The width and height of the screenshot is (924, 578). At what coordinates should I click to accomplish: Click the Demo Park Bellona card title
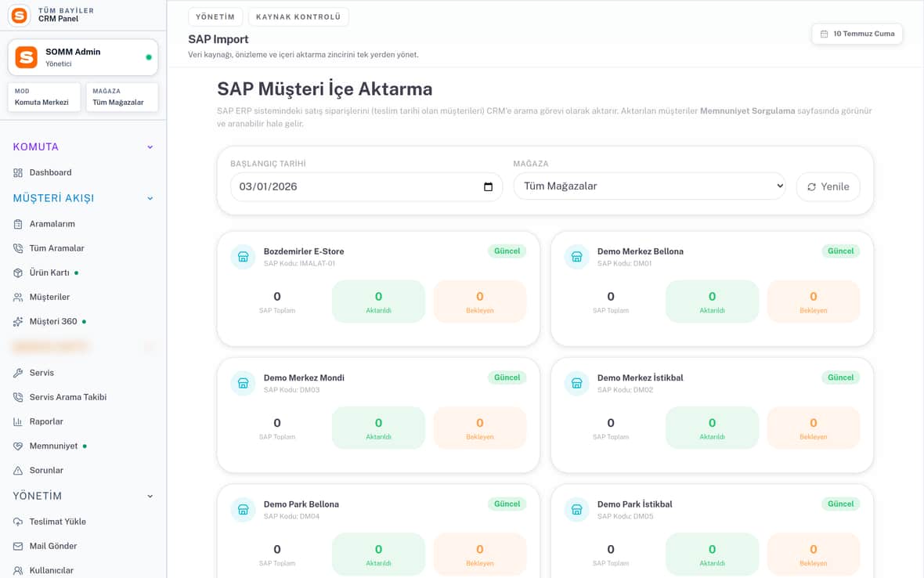(x=301, y=504)
